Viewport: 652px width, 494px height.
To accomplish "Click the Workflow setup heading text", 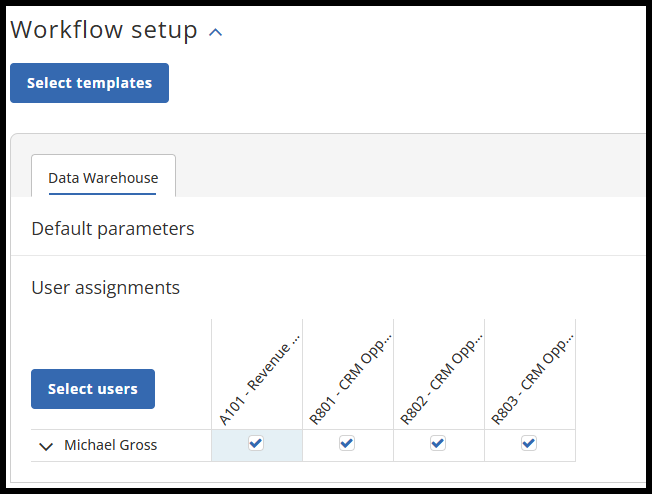I will point(104,30).
